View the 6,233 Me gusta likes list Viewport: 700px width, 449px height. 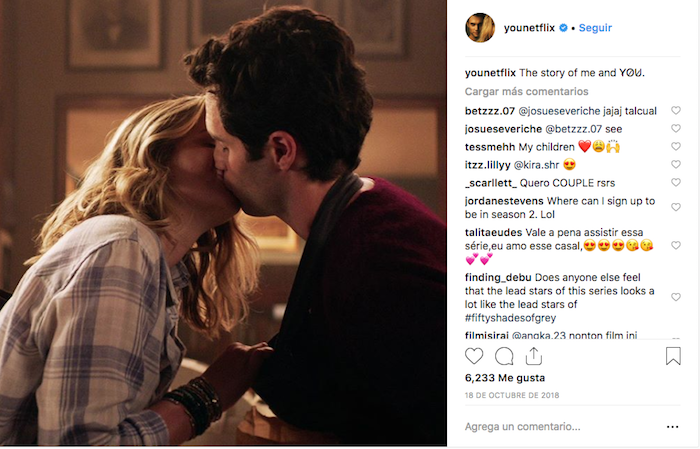tap(505, 378)
